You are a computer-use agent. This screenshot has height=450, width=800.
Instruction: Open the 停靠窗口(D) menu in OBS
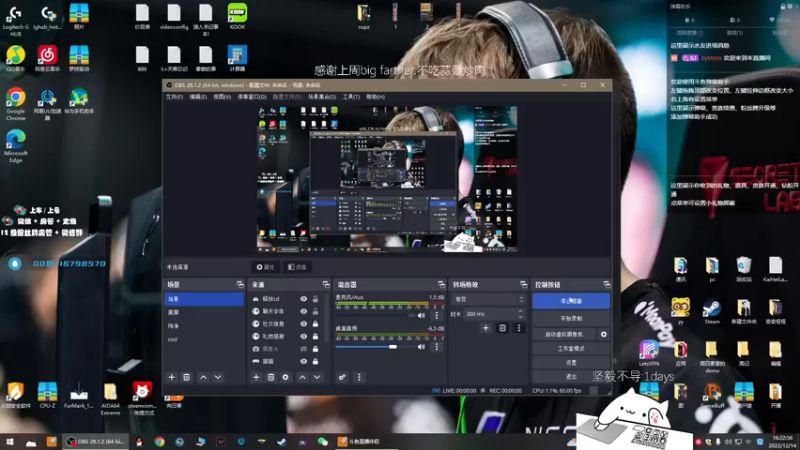coord(252,97)
